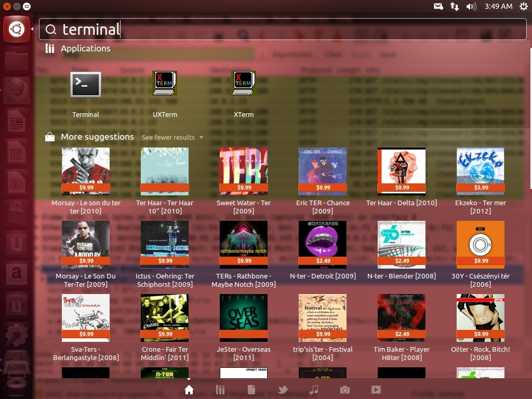Open the mail messaging indicator
Viewport: 532px width, 399px height.
click(x=438, y=6)
